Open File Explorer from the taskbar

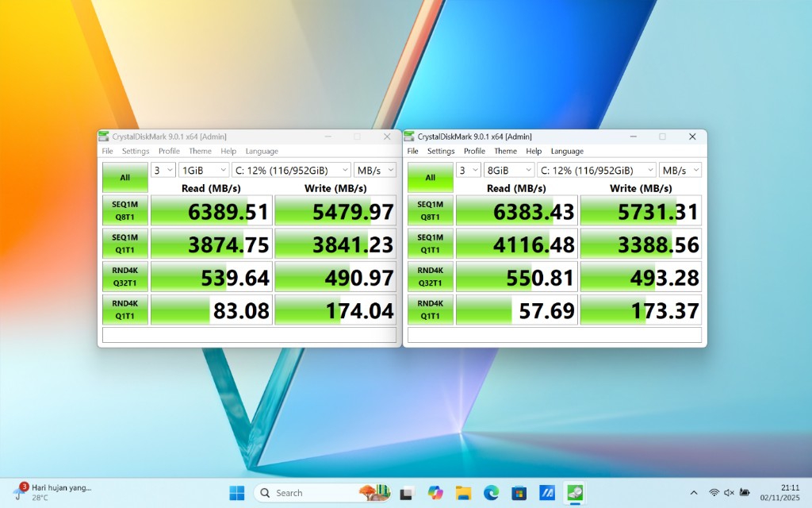(x=463, y=493)
